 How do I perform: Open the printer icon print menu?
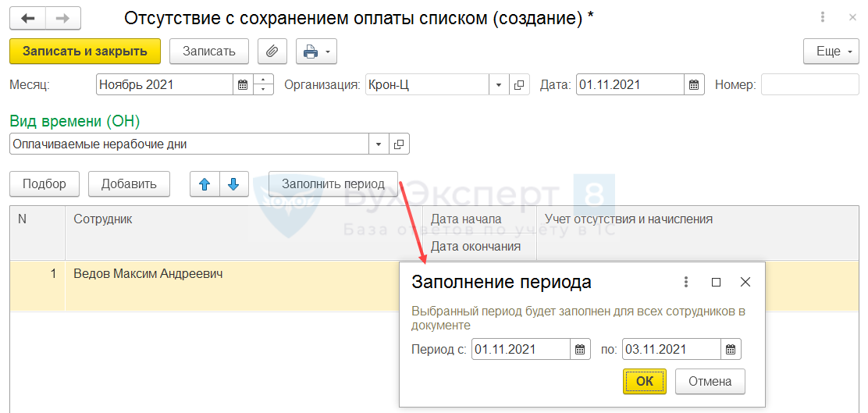coord(316,52)
